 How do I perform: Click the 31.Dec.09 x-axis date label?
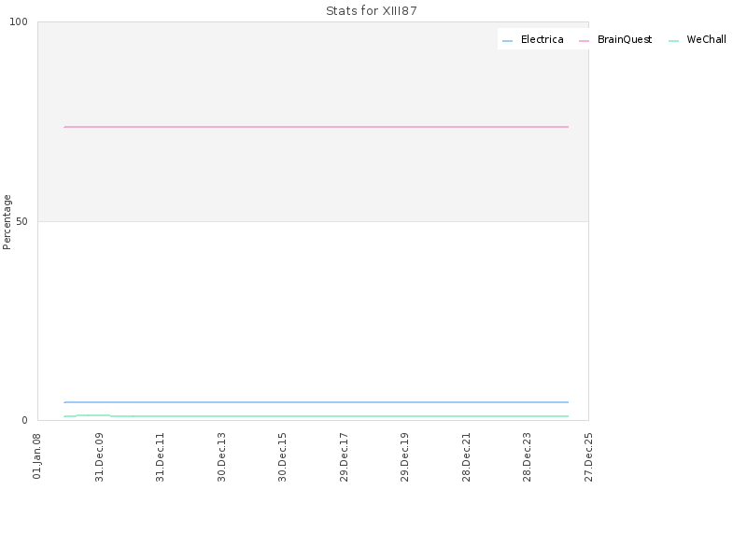tap(99, 457)
